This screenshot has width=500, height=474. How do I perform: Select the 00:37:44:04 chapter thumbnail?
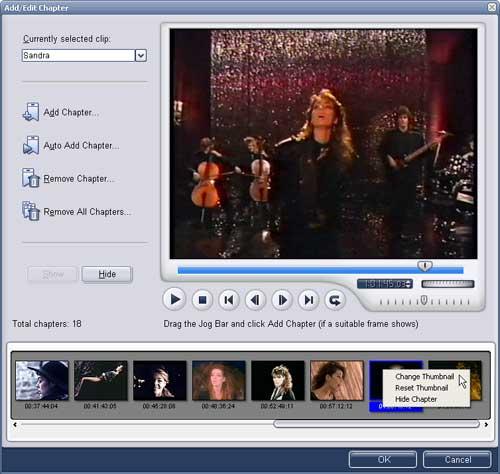pyautogui.click(x=42, y=380)
